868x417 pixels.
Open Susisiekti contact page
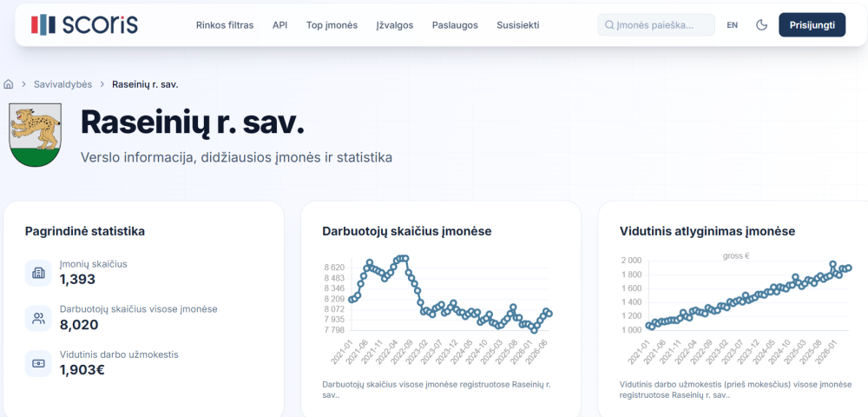pos(517,25)
